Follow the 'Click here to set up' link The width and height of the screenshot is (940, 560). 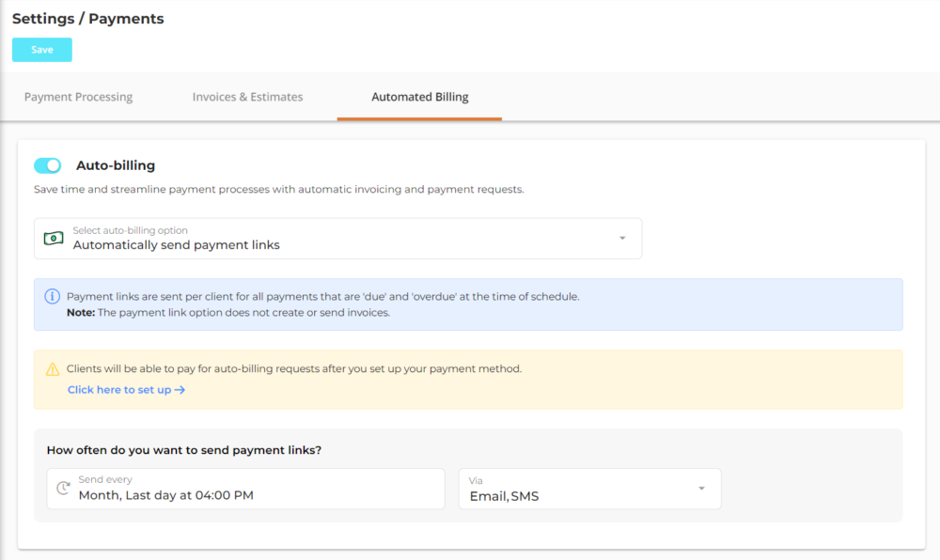click(119, 390)
